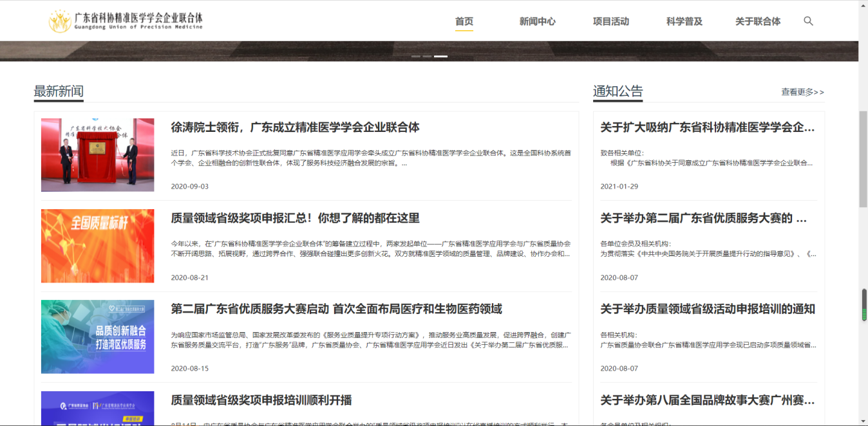Image resolution: width=868 pixels, height=426 pixels.
Task: Open notice 关于举办第二届广东省优质服务大赛的
Action: point(703,218)
